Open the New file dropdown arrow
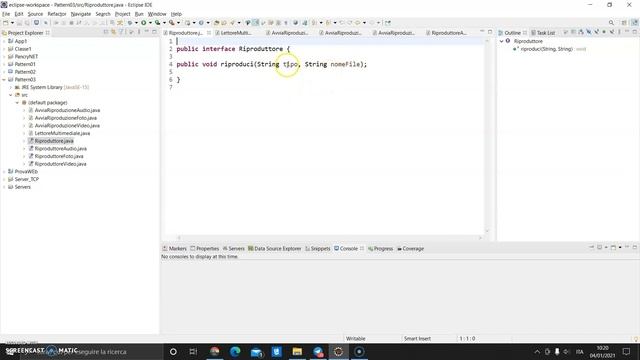The width and height of the screenshot is (640, 360). point(12,23)
